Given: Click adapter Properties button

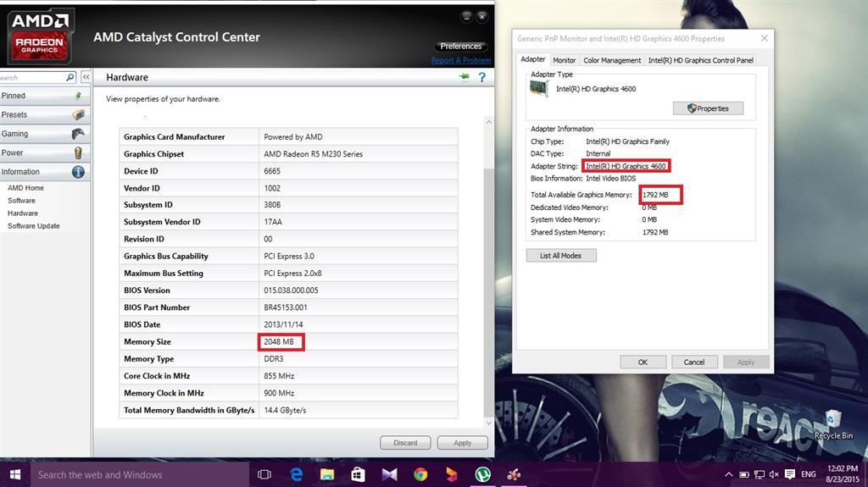Looking at the screenshot, I should [708, 108].
